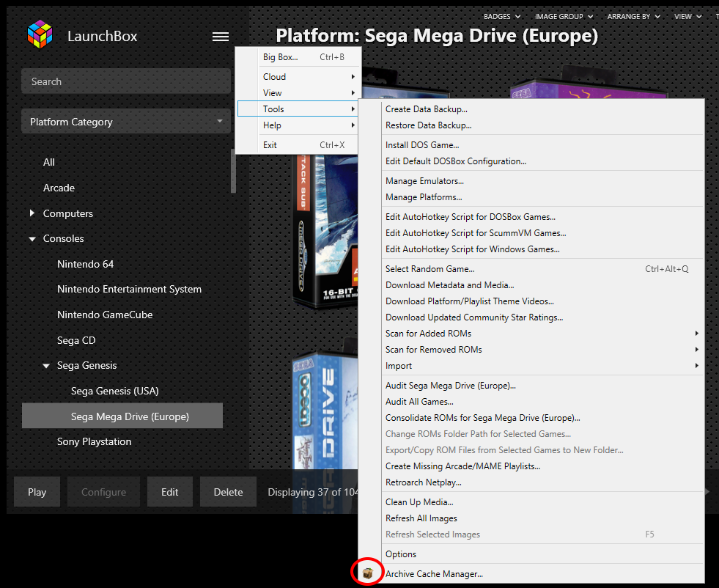Click the LaunchBox cube logo
The width and height of the screenshot is (719, 588).
[x=40, y=34]
